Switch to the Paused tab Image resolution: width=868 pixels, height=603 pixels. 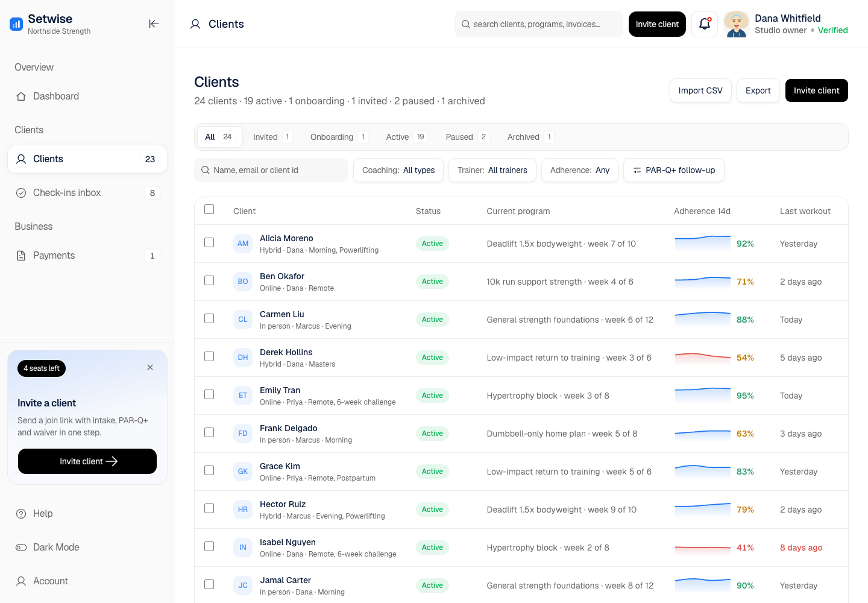click(x=467, y=137)
